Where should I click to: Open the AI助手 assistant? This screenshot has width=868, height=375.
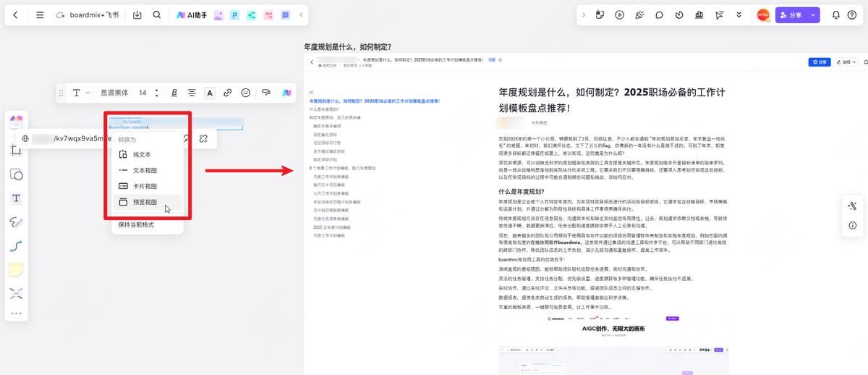click(192, 14)
